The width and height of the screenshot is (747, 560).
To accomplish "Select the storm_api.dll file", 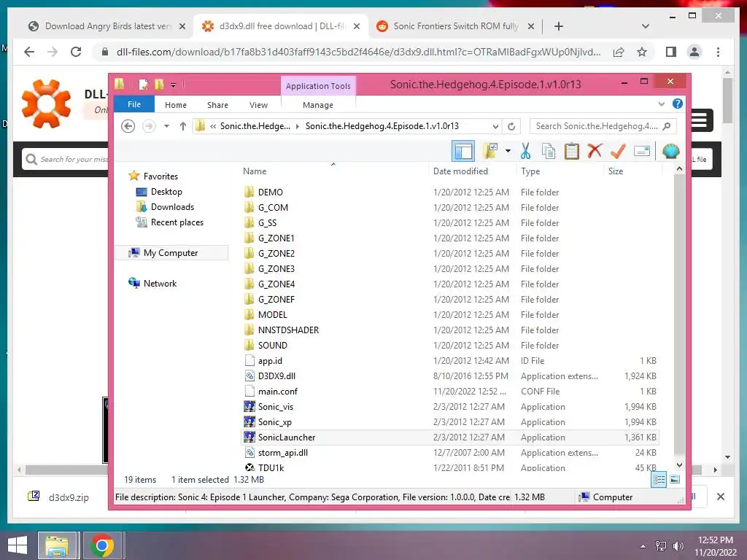I will tap(282, 452).
